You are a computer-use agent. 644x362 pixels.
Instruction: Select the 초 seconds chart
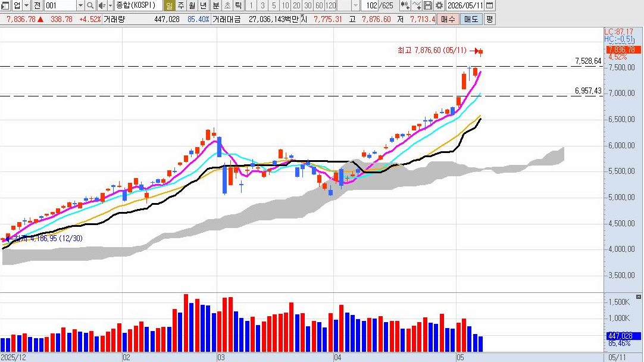[x=227, y=5]
